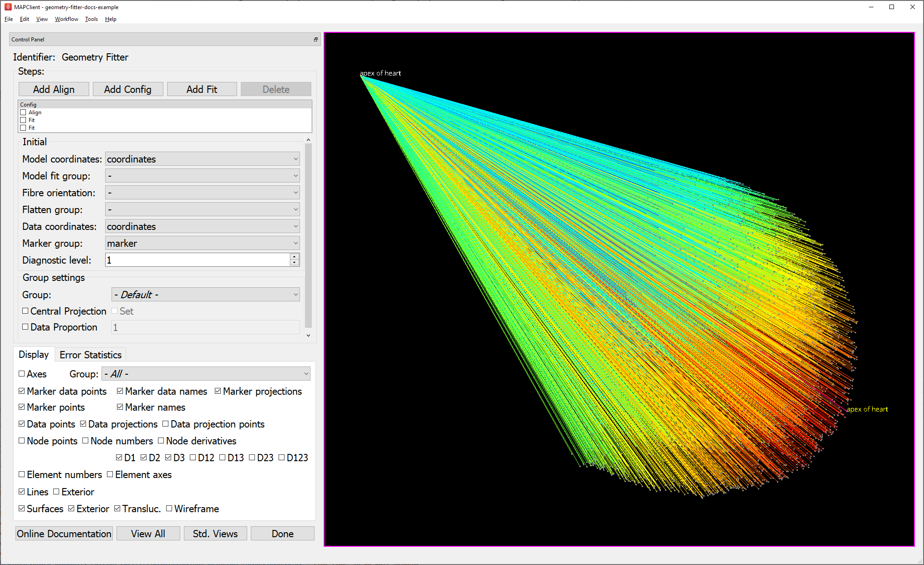This screenshot has height=565, width=924.
Task: Uncheck the Lines checkbox
Action: pos(22,492)
